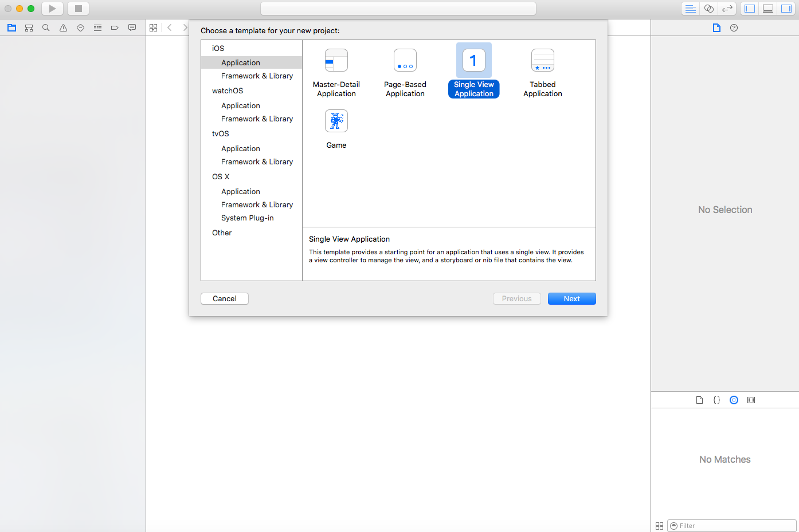Show the File Template library
The image size is (799, 532).
coord(699,400)
